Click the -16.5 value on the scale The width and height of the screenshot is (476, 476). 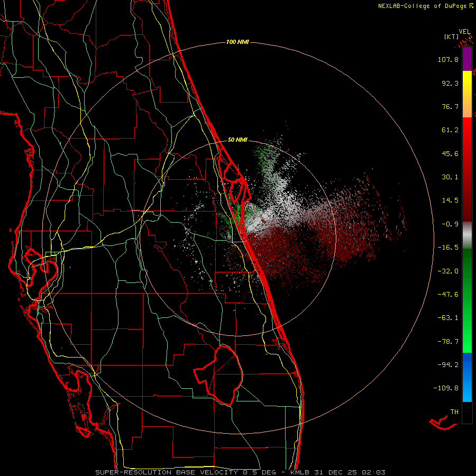click(448, 248)
